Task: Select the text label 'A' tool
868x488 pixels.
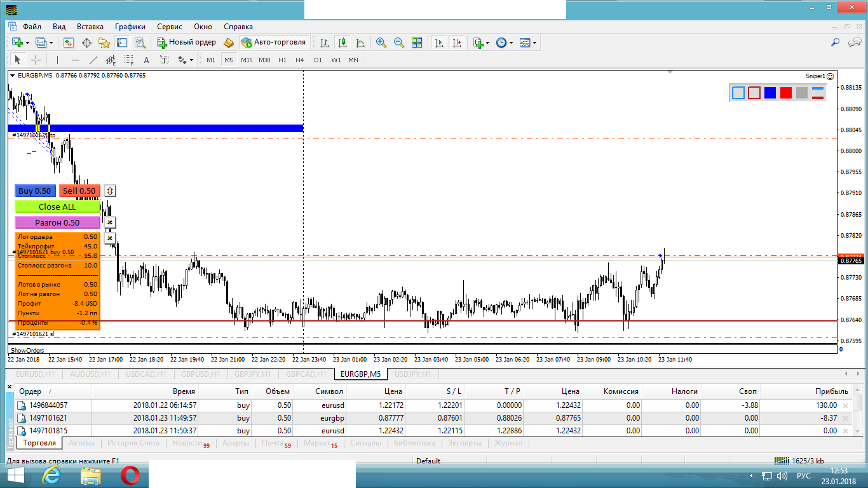Action: [146, 60]
